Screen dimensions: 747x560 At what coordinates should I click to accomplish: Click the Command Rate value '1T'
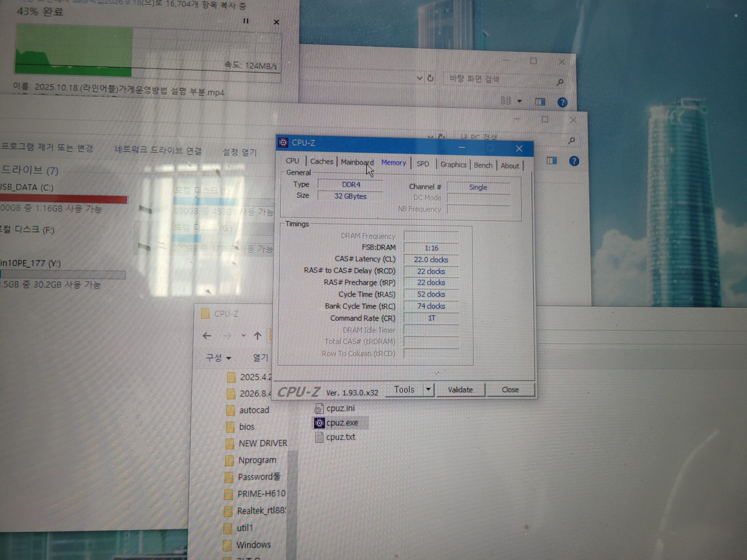(x=432, y=318)
